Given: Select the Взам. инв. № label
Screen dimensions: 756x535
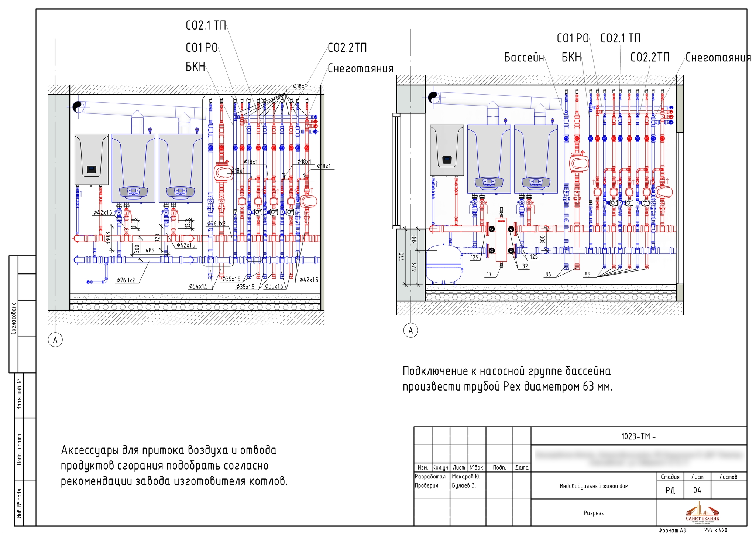Looking at the screenshot, I should coord(20,395).
